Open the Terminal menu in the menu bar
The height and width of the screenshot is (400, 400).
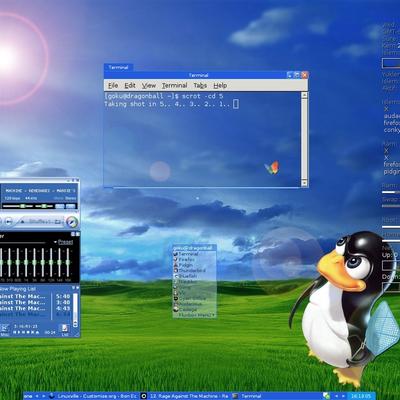[x=174, y=86]
